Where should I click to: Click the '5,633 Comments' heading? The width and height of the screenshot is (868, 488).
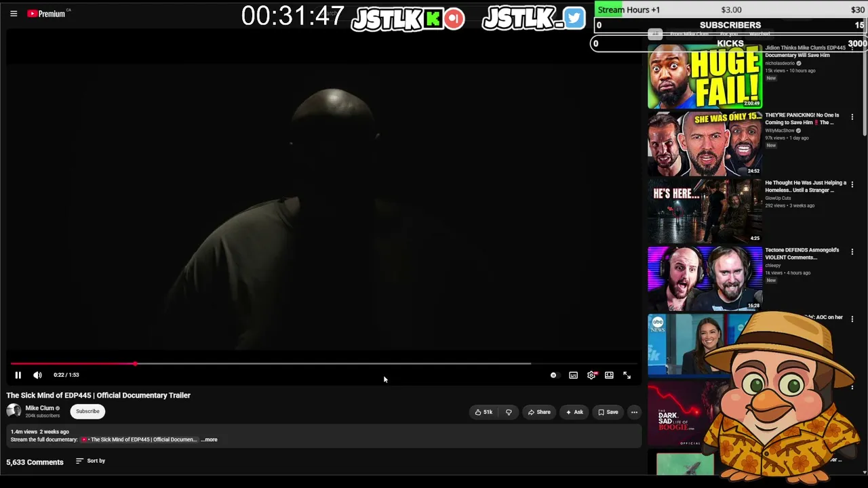(x=35, y=462)
